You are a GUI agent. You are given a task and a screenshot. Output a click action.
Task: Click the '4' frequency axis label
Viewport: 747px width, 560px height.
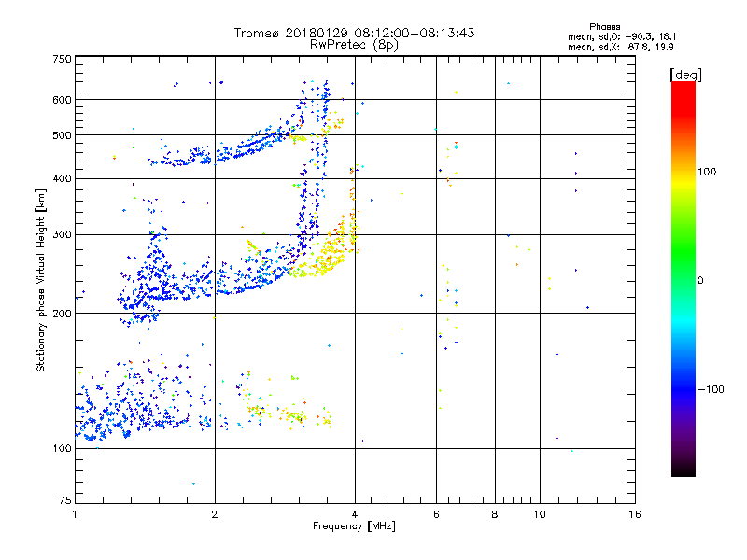(355, 514)
